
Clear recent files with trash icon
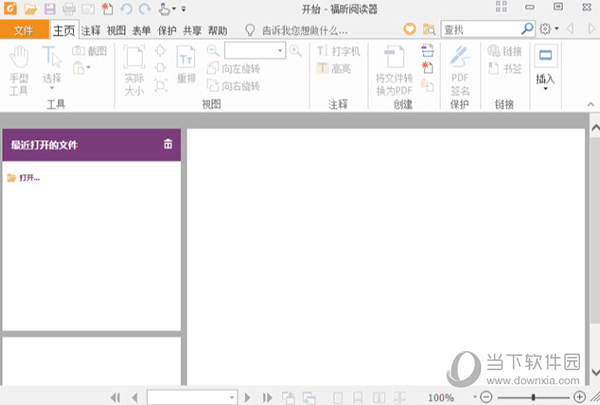(168, 145)
